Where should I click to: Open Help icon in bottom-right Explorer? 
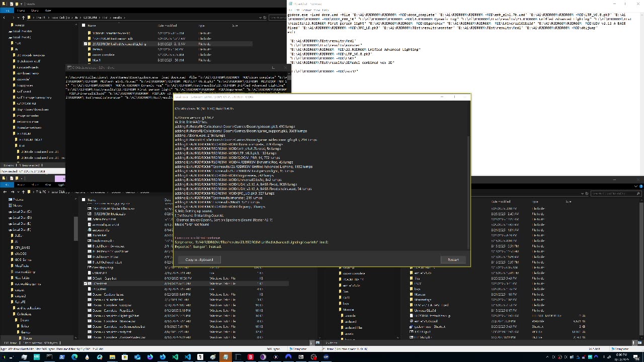pos(641,186)
